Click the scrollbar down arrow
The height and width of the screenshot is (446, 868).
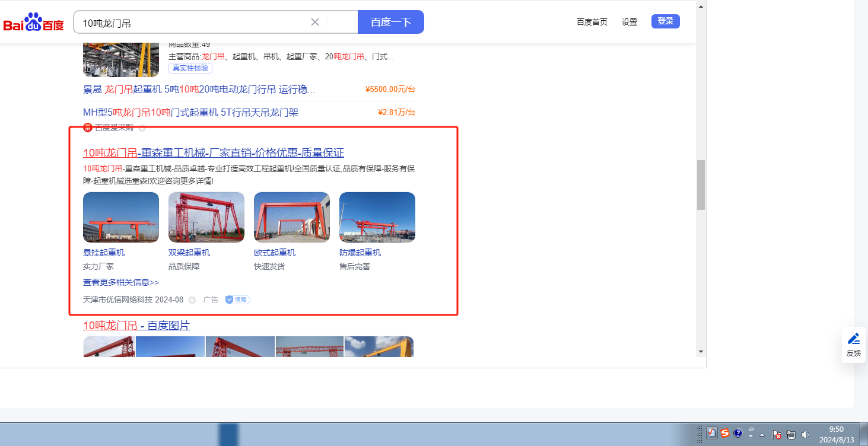point(701,351)
